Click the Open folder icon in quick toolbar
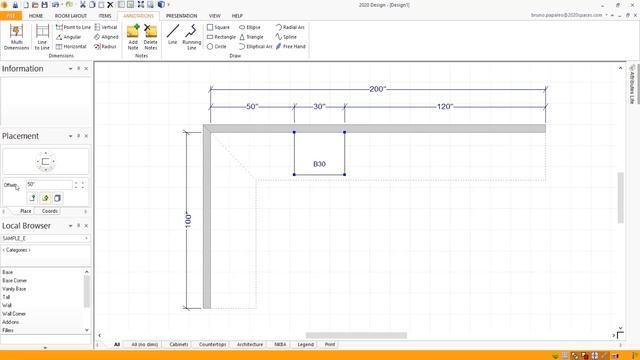This screenshot has width=640, height=360. [x=35, y=5]
